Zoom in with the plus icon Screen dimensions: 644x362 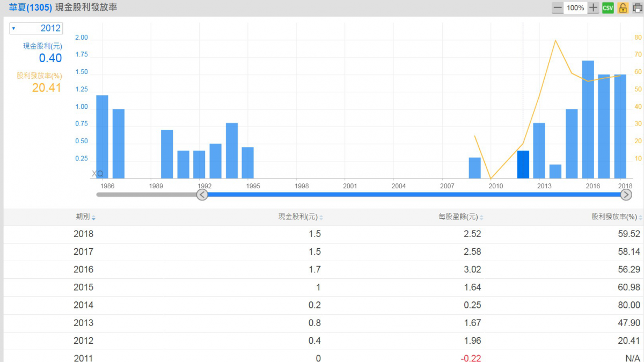coord(593,8)
